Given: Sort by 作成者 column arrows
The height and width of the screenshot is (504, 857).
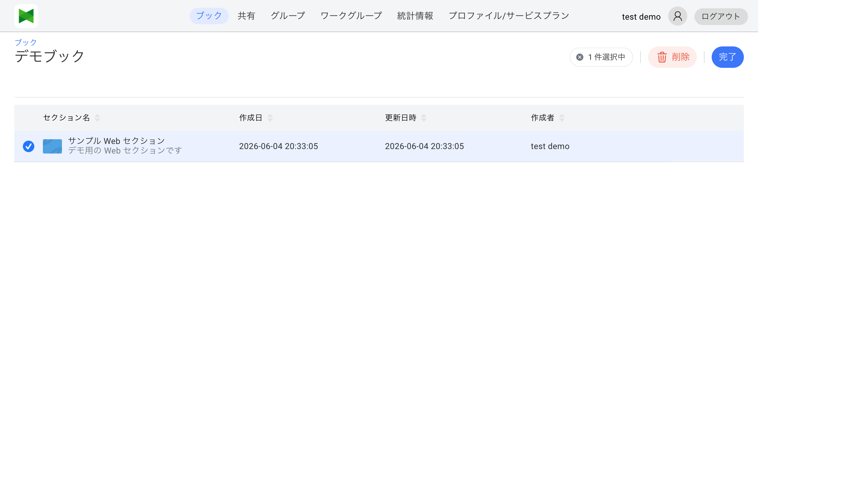Looking at the screenshot, I should coord(562,118).
